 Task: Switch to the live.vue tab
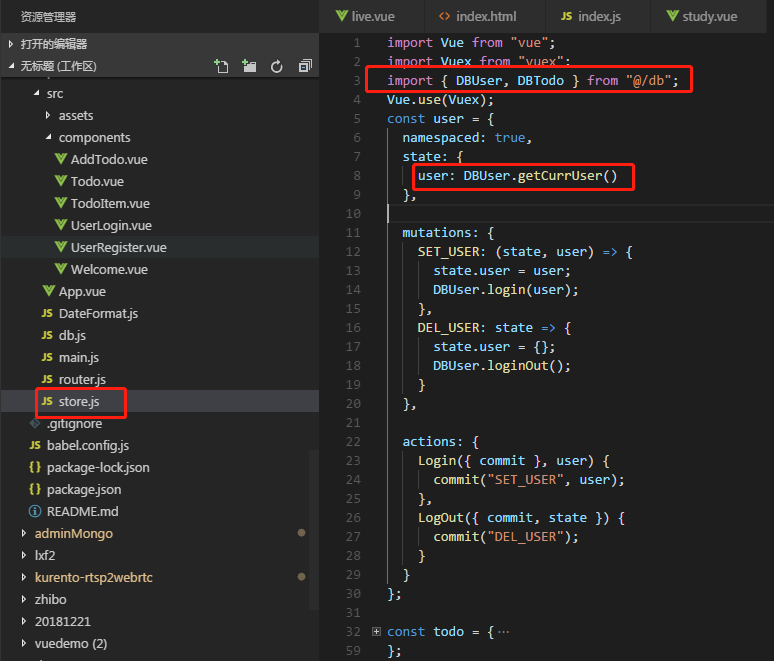(x=375, y=17)
